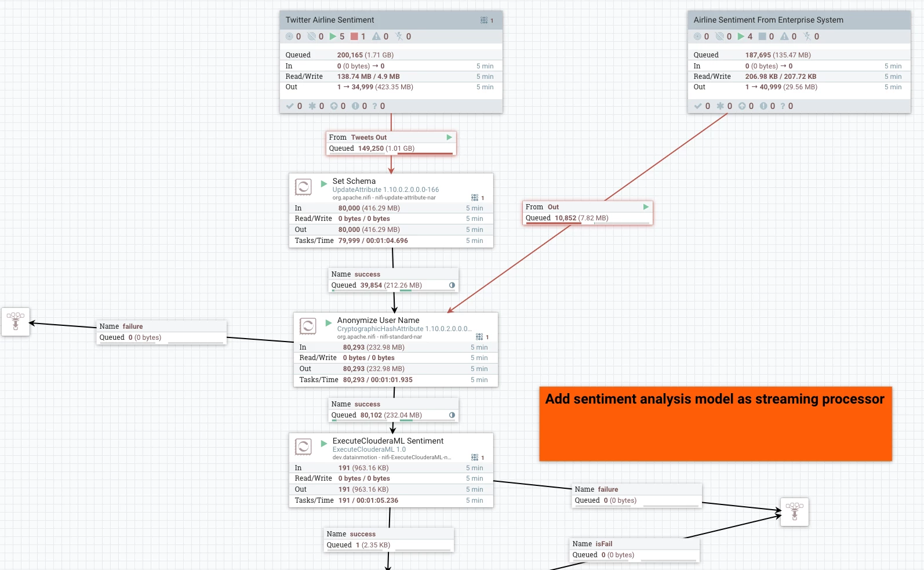Image resolution: width=924 pixels, height=570 pixels.
Task: Click the cluster node icon on Set Schema processor
Action: pyautogui.click(x=475, y=198)
